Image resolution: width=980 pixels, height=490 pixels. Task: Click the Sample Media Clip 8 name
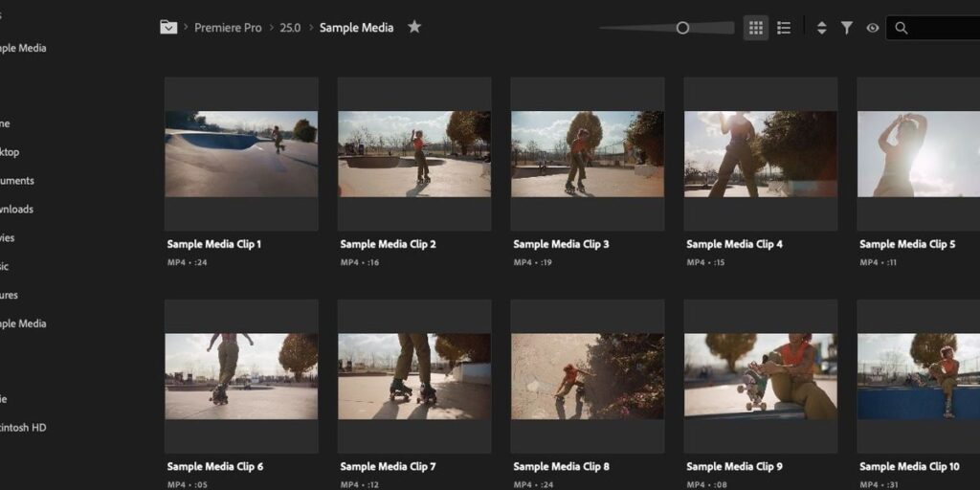coord(561,467)
